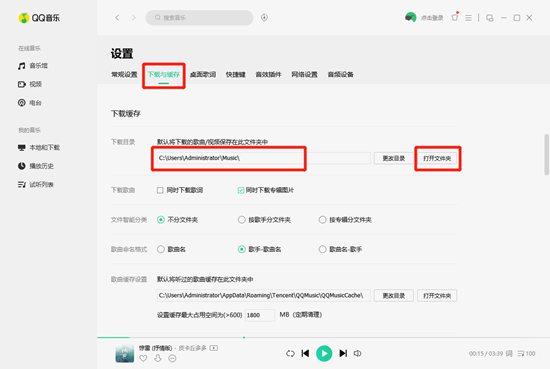Switch to the 音频设备 tab
550x369 pixels.
(341, 74)
